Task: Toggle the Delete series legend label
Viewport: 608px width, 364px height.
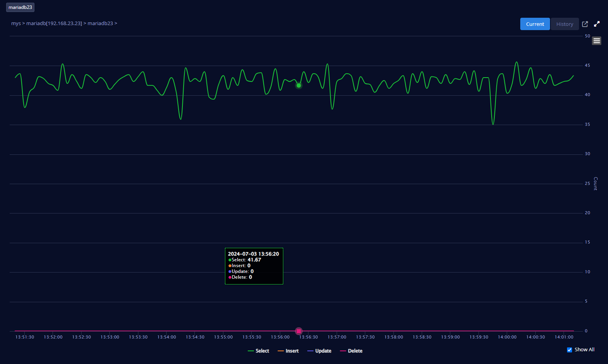Action: coord(355,351)
